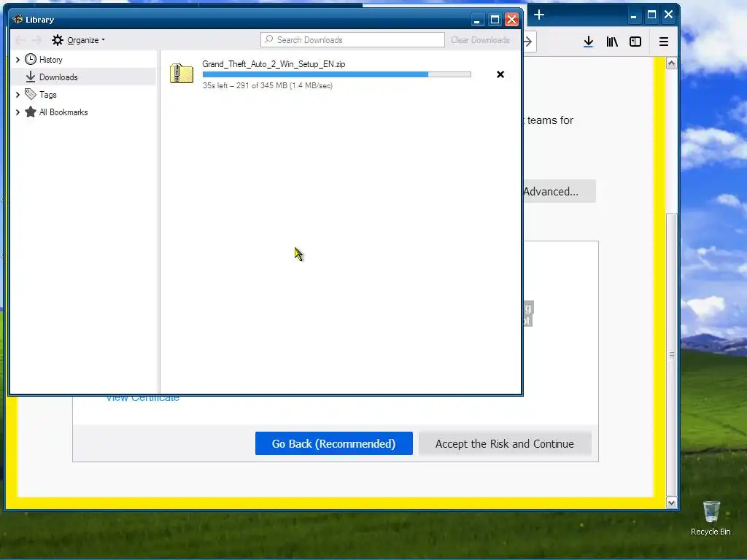Click the Library forward arrow
Screen dimensions: 747x560
(x=37, y=40)
